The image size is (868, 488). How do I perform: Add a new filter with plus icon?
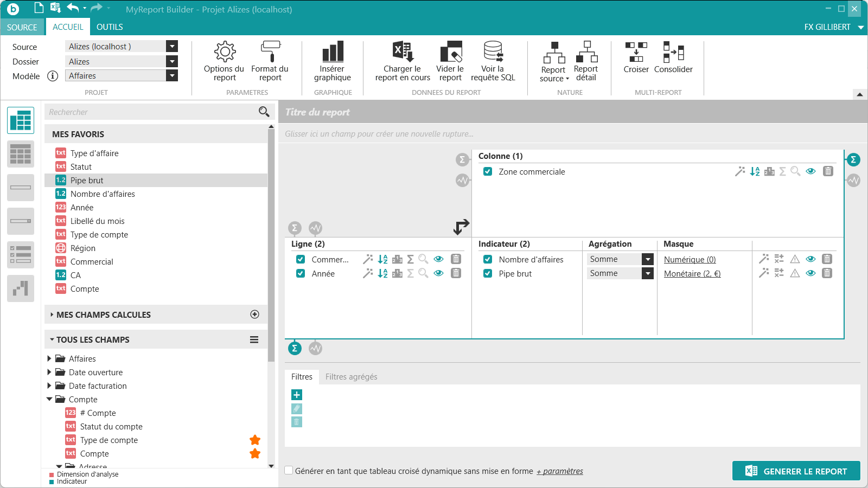pos(297,395)
